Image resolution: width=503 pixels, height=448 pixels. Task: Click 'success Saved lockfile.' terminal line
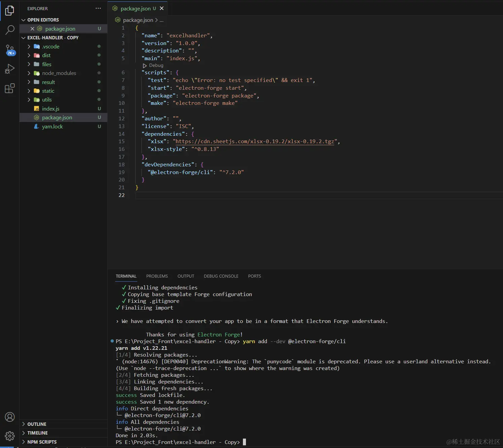click(150, 395)
